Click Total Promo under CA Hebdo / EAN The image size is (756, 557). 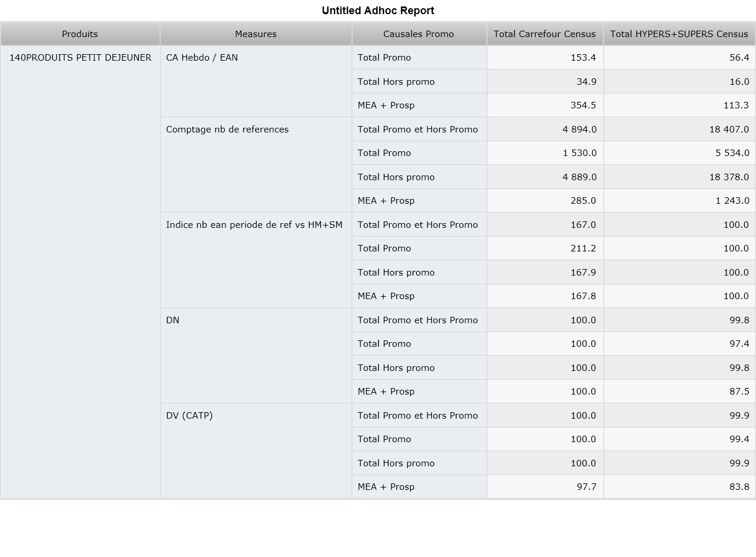[x=419, y=58]
